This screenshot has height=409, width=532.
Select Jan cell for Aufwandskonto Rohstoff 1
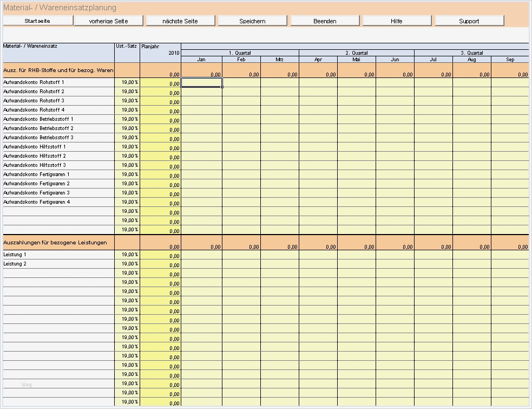click(201, 82)
